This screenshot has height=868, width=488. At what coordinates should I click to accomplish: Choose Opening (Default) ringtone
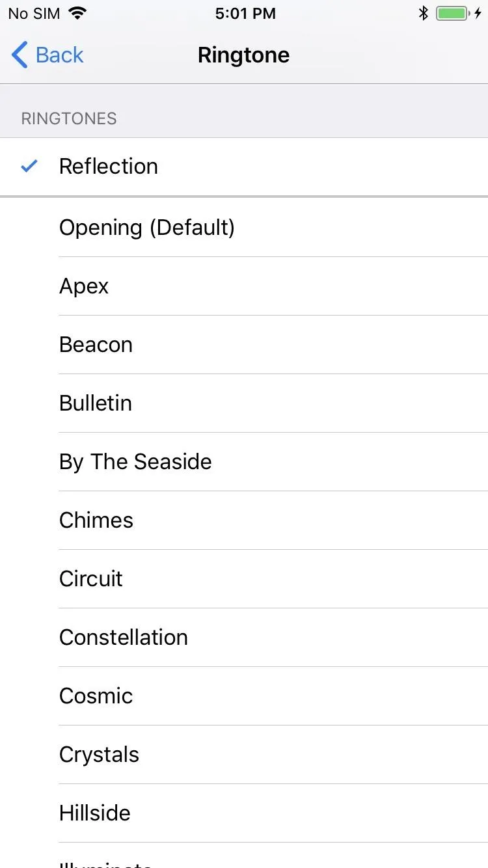[x=244, y=228]
